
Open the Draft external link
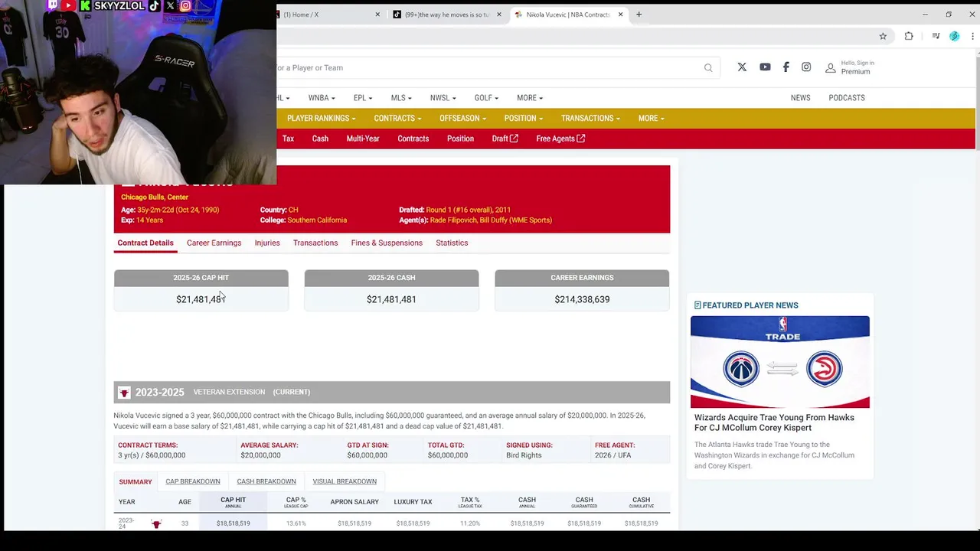tap(505, 139)
